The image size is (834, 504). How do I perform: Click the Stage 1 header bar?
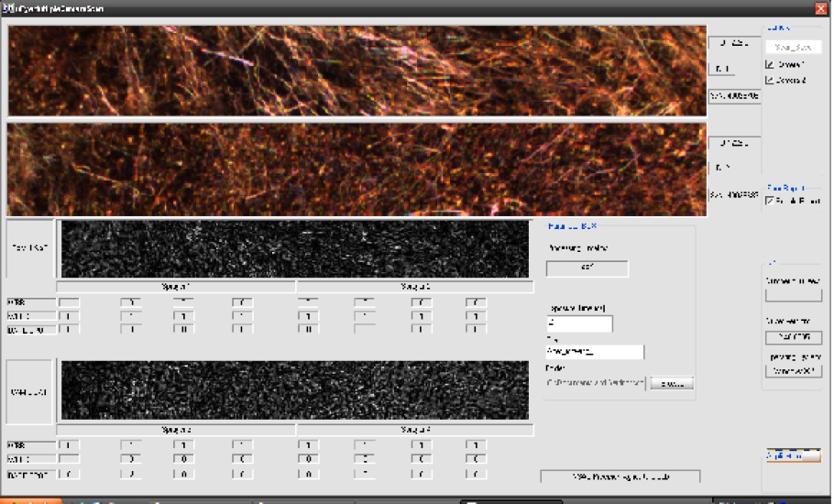tap(176, 287)
